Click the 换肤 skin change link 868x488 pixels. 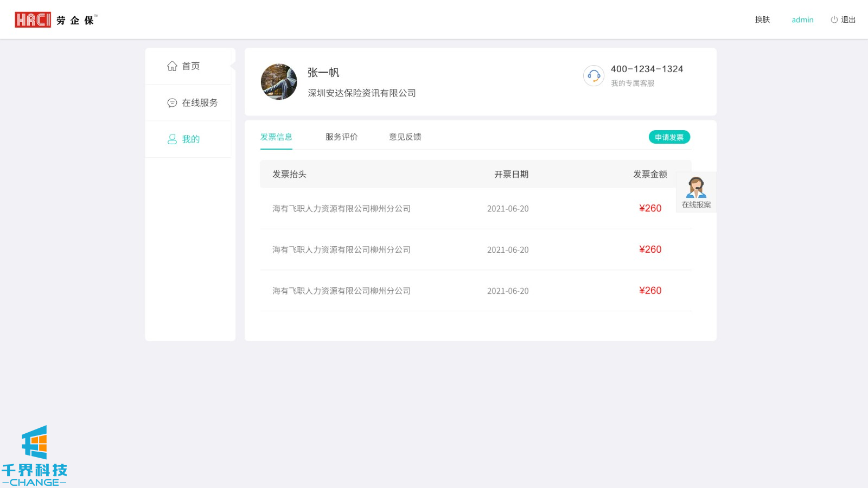(x=762, y=20)
